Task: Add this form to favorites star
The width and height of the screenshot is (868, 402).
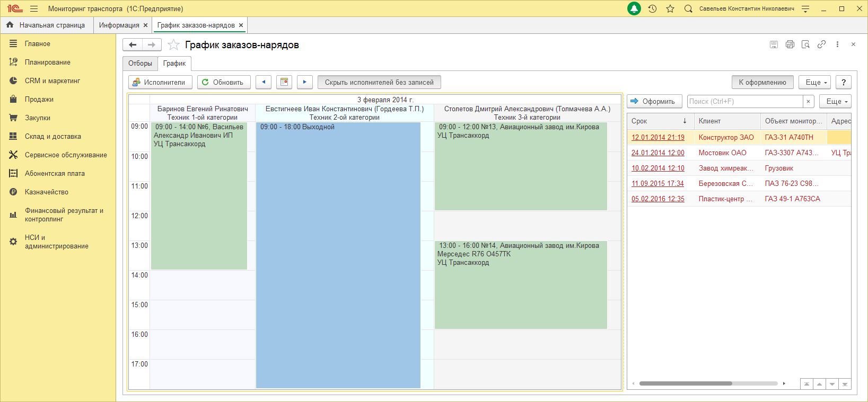Action: (x=173, y=45)
